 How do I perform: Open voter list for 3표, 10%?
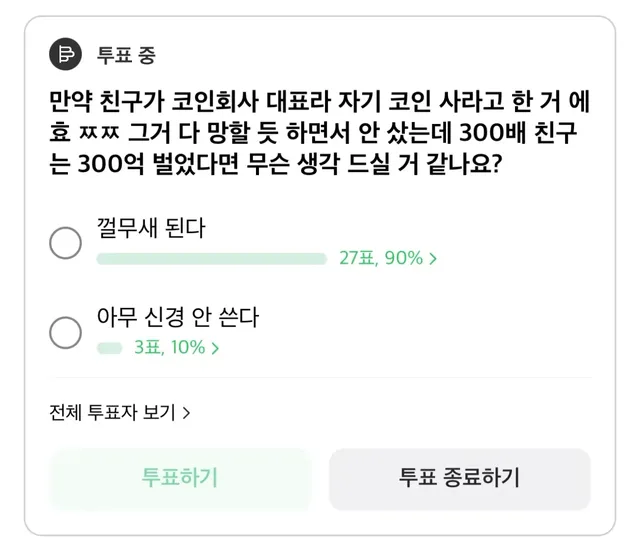pyautogui.click(x=170, y=348)
